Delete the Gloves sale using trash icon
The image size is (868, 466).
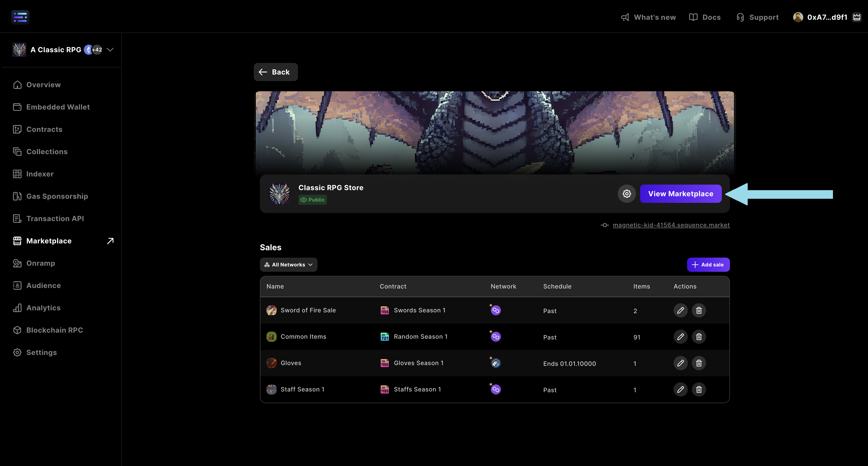point(698,363)
